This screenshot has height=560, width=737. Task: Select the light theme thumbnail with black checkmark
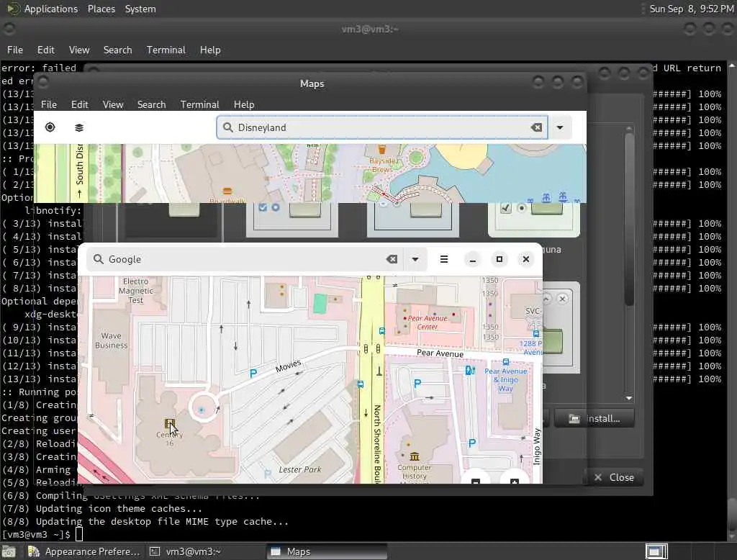(534, 220)
